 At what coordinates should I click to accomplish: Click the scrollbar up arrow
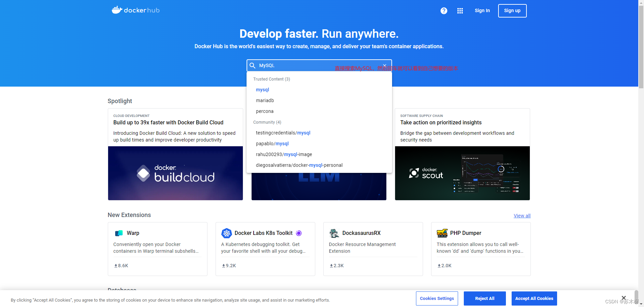click(x=641, y=3)
